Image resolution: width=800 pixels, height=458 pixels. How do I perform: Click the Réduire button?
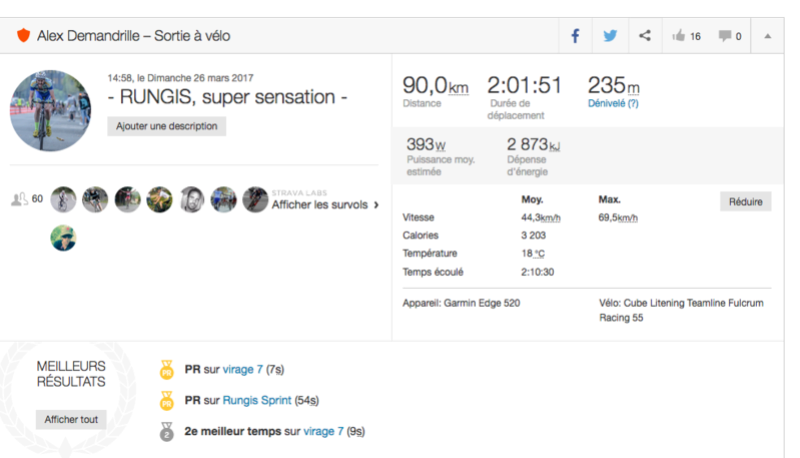[745, 202]
